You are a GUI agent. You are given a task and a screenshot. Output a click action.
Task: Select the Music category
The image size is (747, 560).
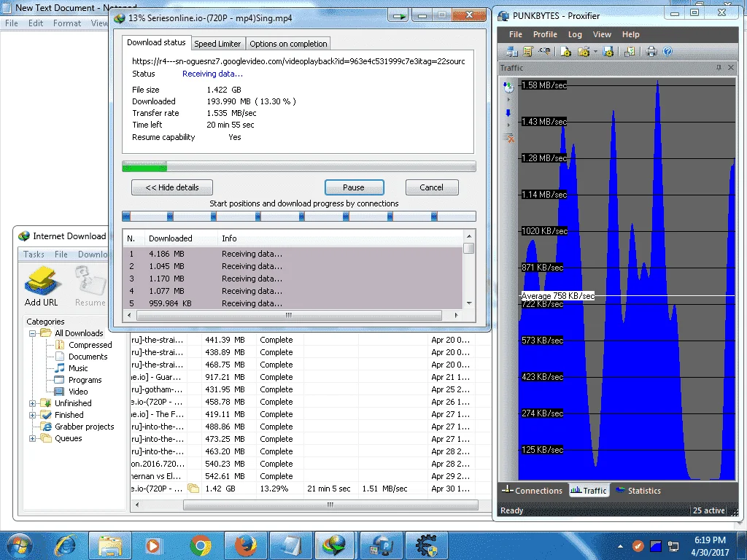(78, 368)
